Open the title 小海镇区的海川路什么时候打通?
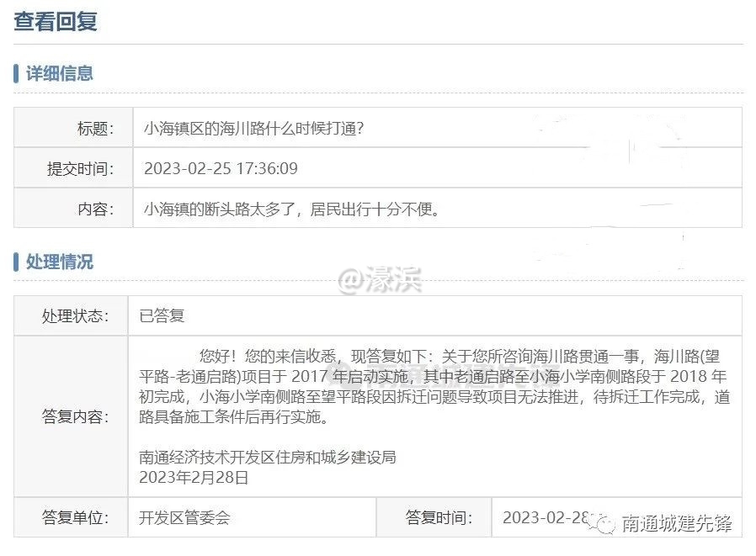The height and width of the screenshot is (556, 756). point(253,128)
